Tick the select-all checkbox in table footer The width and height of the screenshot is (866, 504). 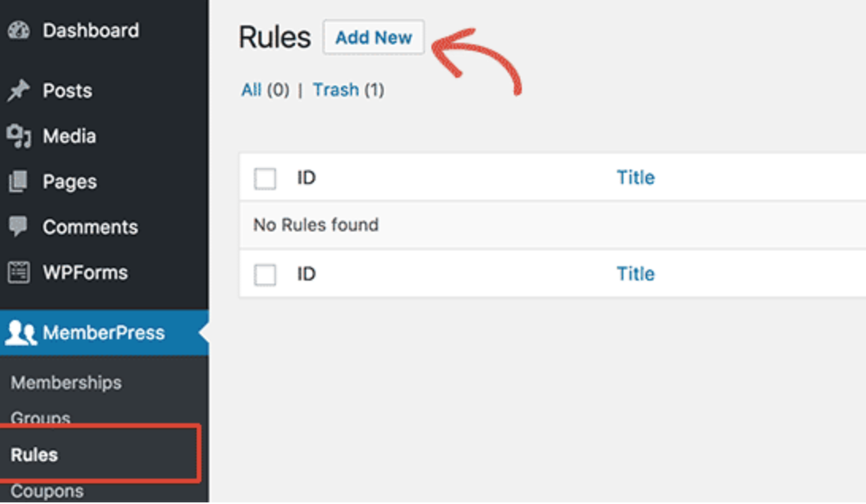(265, 275)
